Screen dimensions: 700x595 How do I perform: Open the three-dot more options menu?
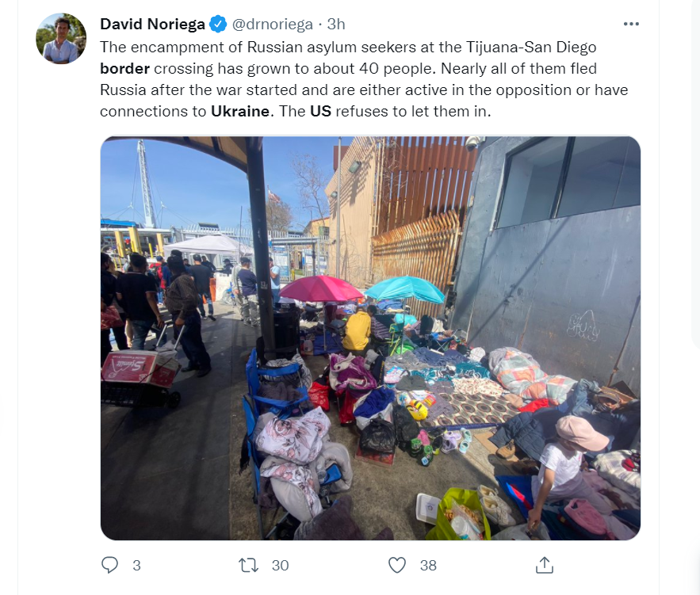pos(631,24)
